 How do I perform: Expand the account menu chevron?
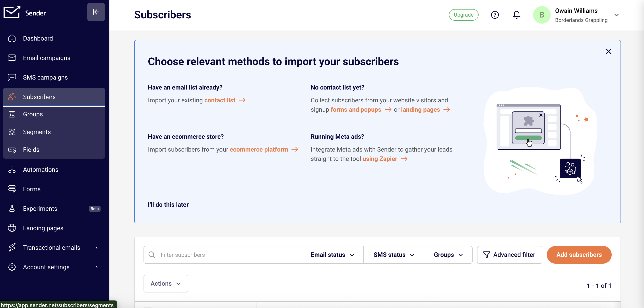click(616, 15)
